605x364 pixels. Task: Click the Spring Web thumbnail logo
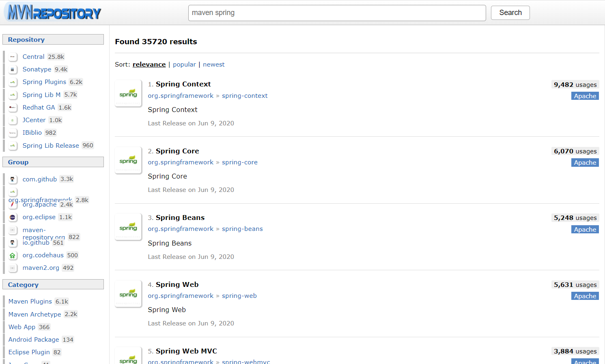(x=128, y=293)
